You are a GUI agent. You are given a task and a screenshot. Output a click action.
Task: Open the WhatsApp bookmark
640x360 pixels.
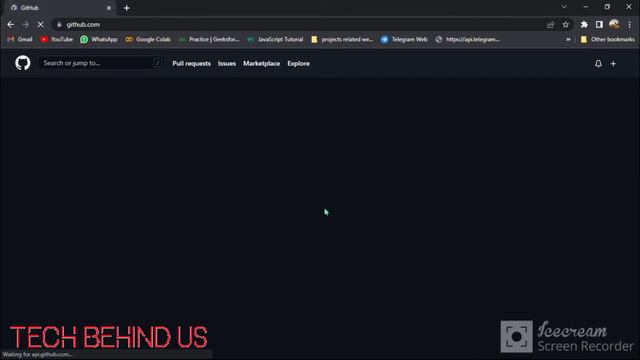point(99,39)
